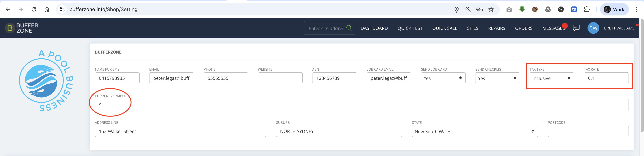Image resolution: width=644 pixels, height=156 pixels.
Task: Click Brett Williams user name
Action: 619,28
